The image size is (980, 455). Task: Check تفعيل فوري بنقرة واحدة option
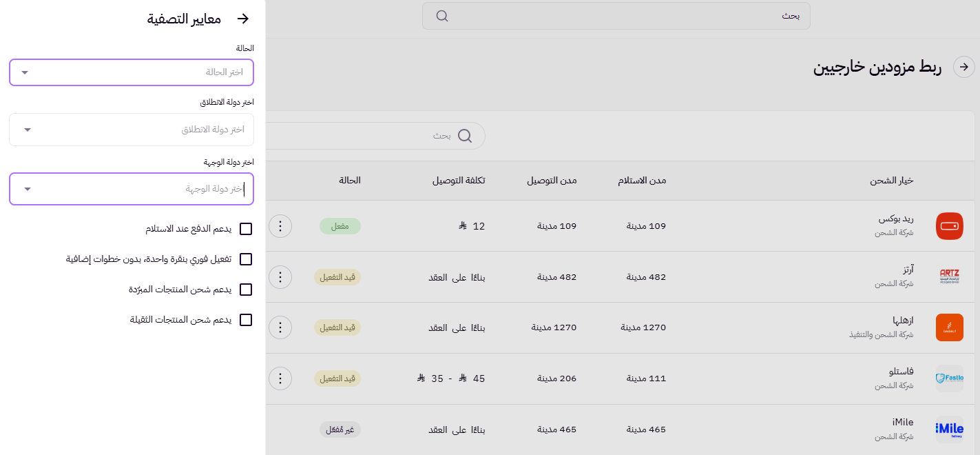coord(246,259)
